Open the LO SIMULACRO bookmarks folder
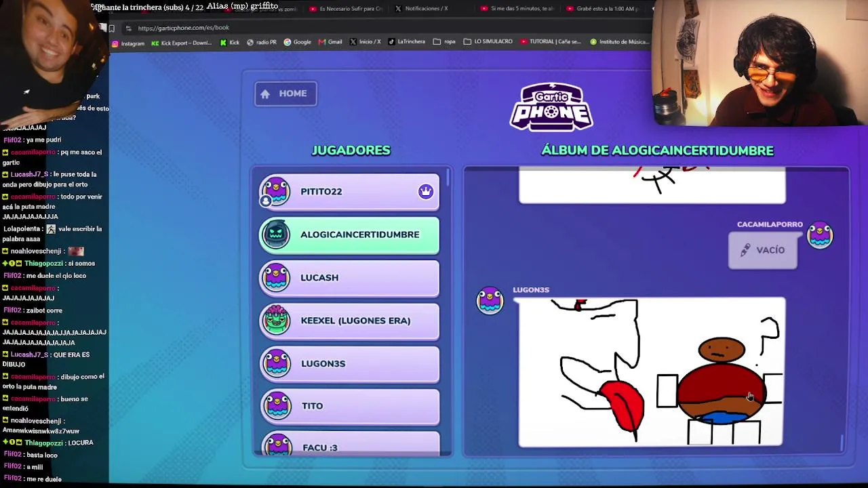Viewport: 868px width, 488px height. pos(488,42)
